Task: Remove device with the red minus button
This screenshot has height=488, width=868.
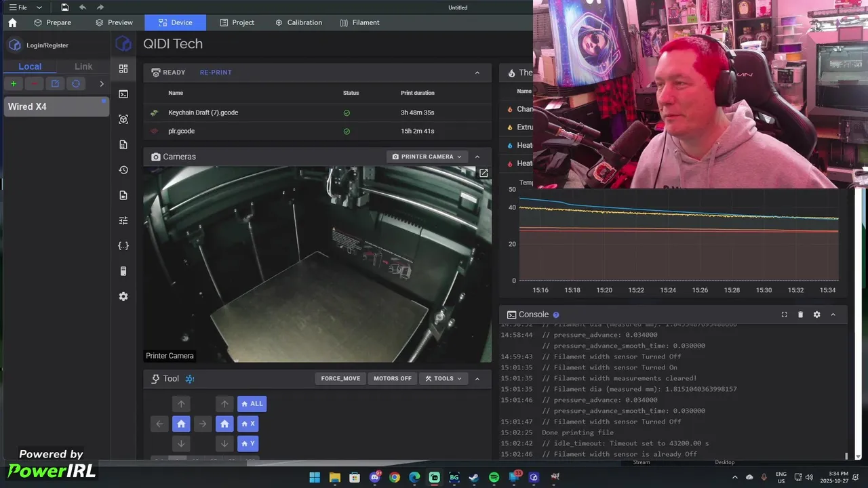Action: pos(34,83)
